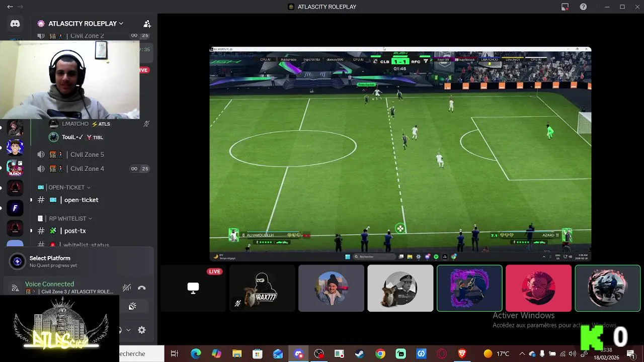Disconnect from voice with the hang-up icon
This screenshot has height=362, width=644.
click(142, 288)
